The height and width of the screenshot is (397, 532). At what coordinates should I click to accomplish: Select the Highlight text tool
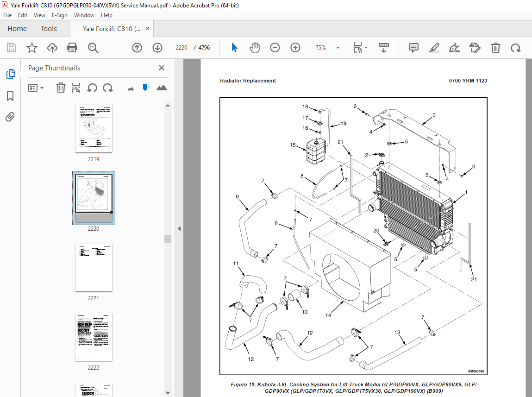click(434, 48)
